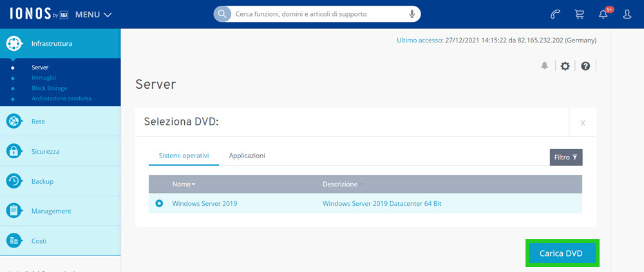Switch to the Sistemi operativi tab
Viewport: 644px width, 272px height.
[x=184, y=156]
